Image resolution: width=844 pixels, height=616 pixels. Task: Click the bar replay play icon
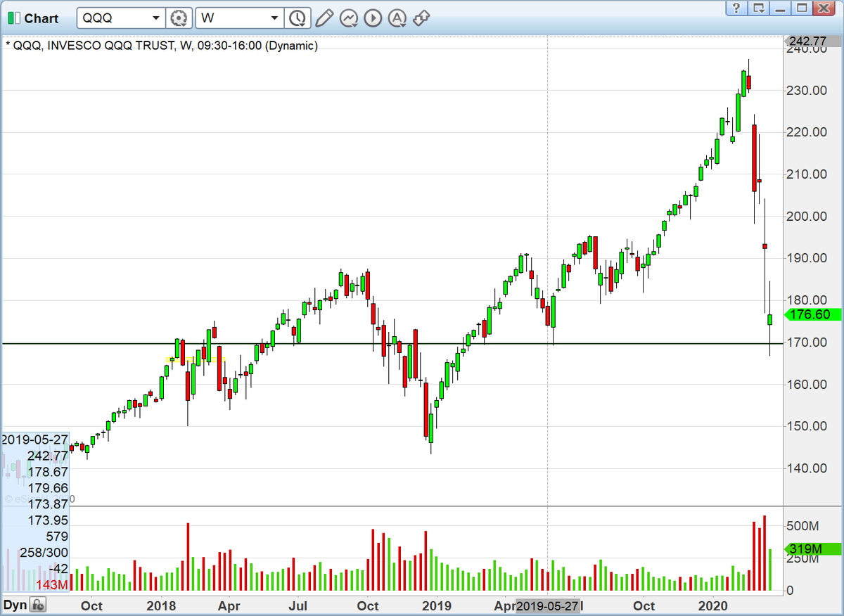(x=373, y=18)
